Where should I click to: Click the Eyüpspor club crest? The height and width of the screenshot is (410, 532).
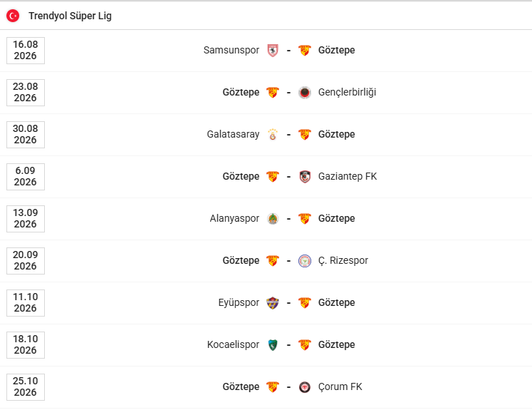click(273, 303)
